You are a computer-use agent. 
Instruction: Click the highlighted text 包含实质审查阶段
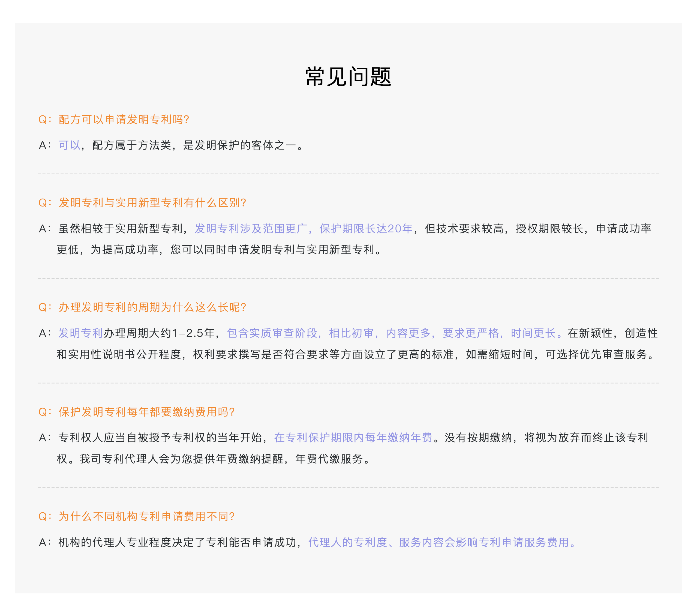pyautogui.click(x=272, y=333)
